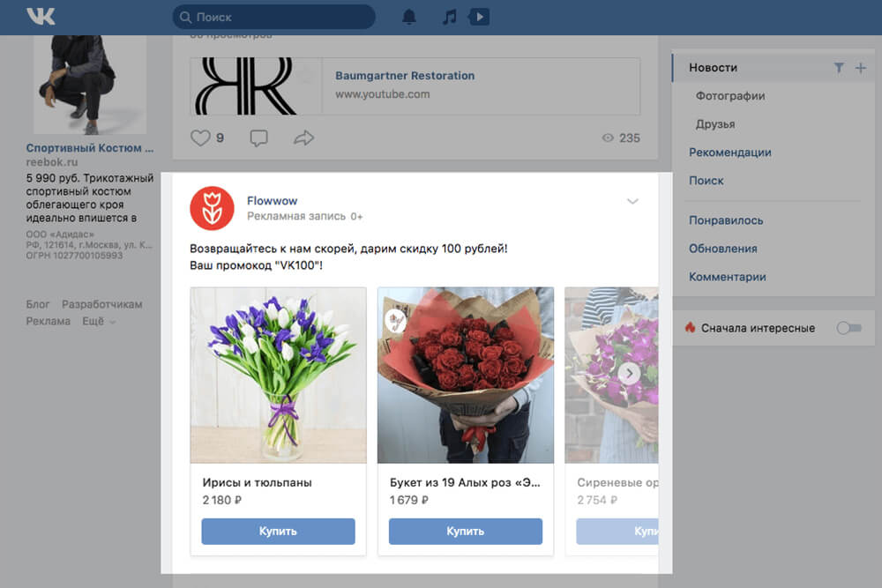The height and width of the screenshot is (588, 882).
Task: Like the Baumgartner Restoration post
Action: tap(200, 138)
